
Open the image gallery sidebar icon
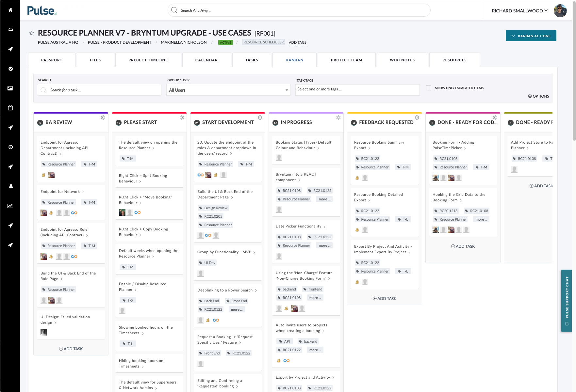pos(10,88)
